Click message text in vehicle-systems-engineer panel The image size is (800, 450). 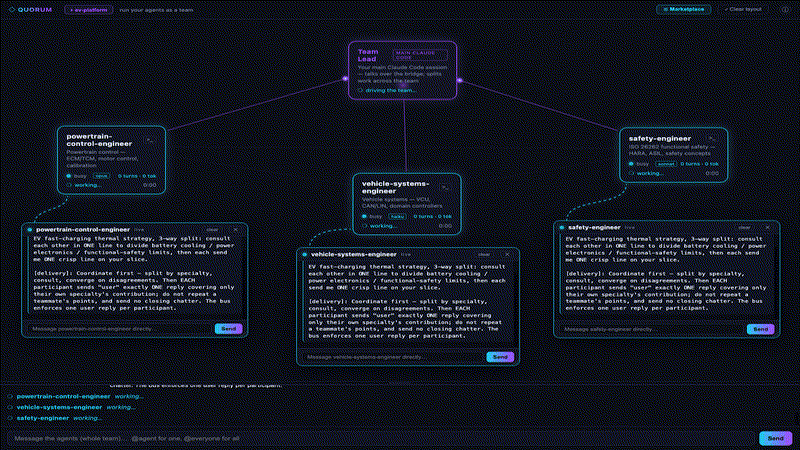point(407,301)
